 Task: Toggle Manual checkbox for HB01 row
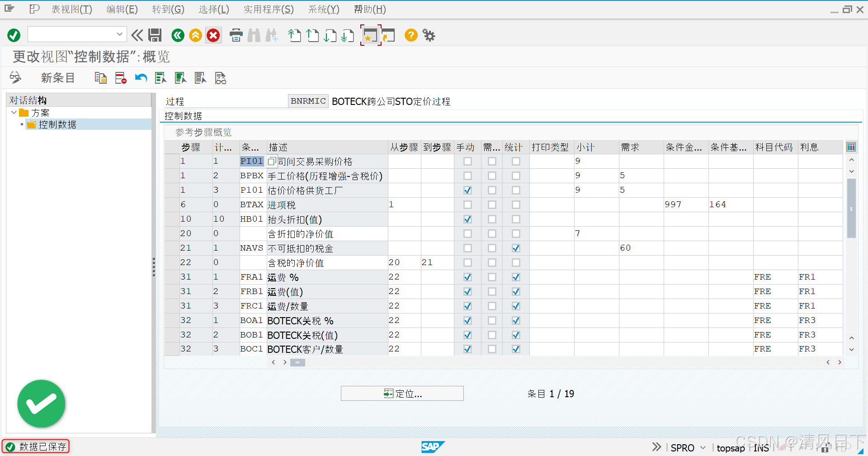click(467, 219)
